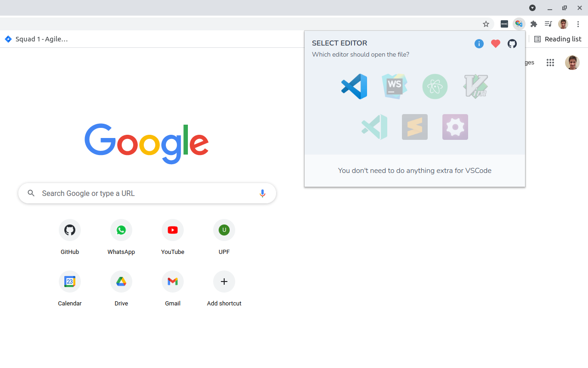Open the extensions puzzle piece menu
The width and height of the screenshot is (588, 368).
point(533,24)
